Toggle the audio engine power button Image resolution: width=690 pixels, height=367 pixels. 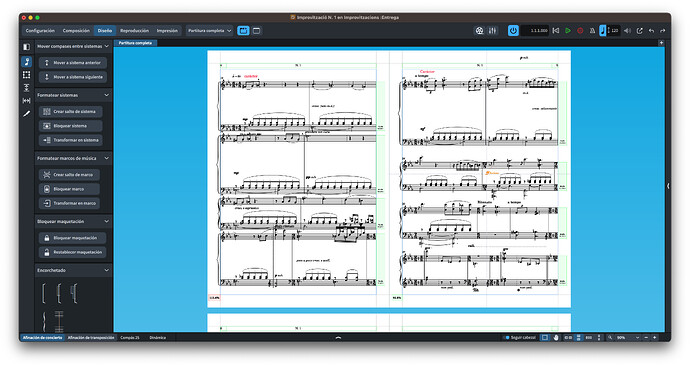pyautogui.click(x=513, y=30)
